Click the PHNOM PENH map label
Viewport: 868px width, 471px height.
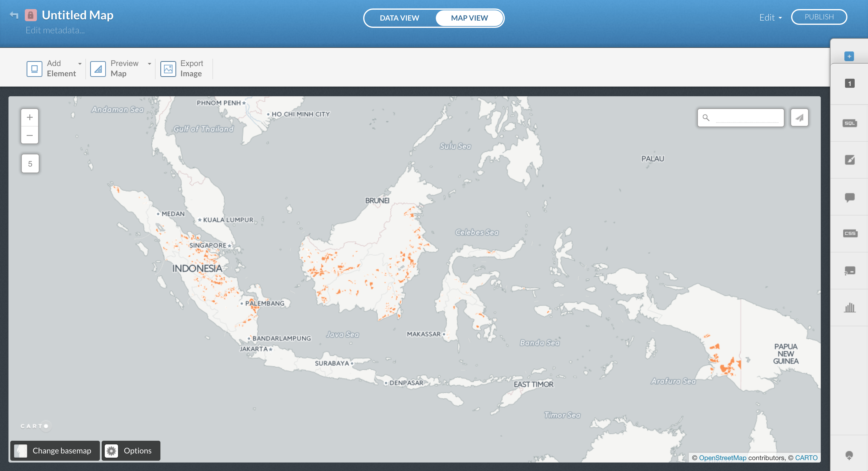click(x=219, y=103)
